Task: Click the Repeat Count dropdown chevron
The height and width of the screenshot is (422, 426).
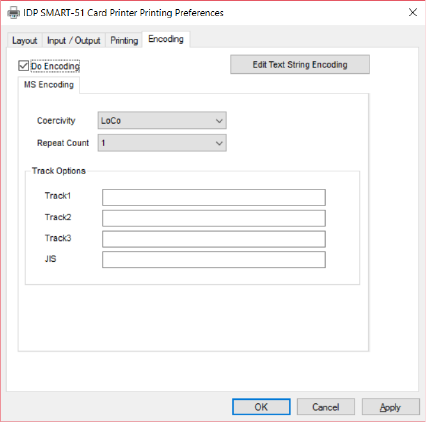Action: point(219,143)
